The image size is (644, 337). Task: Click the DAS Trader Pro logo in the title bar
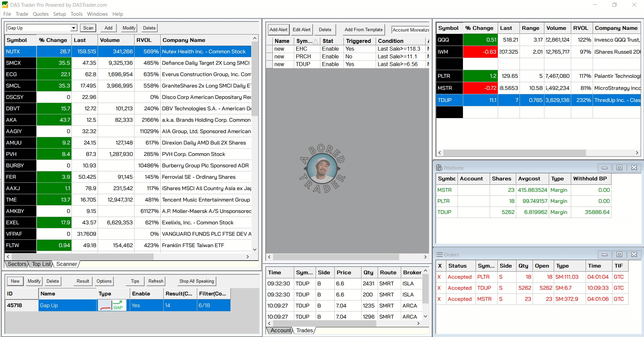(5, 5)
